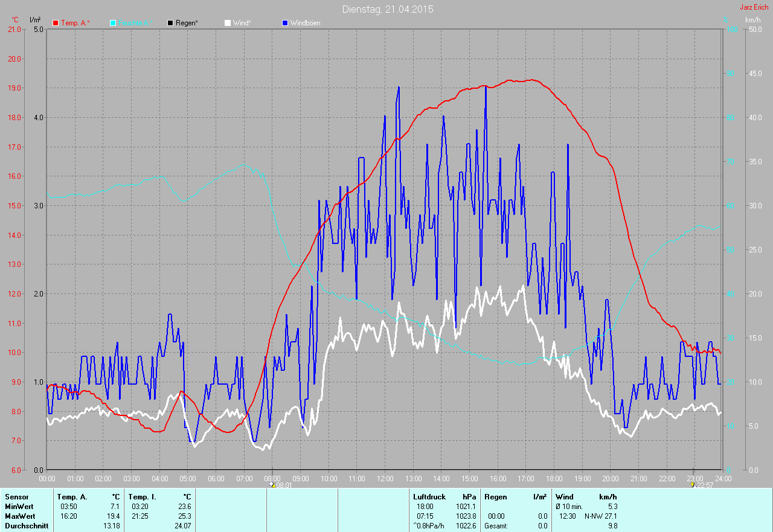The width and height of the screenshot is (773, 532).
Task: Click the l/m² unit label above the chart
Action: (x=35, y=20)
